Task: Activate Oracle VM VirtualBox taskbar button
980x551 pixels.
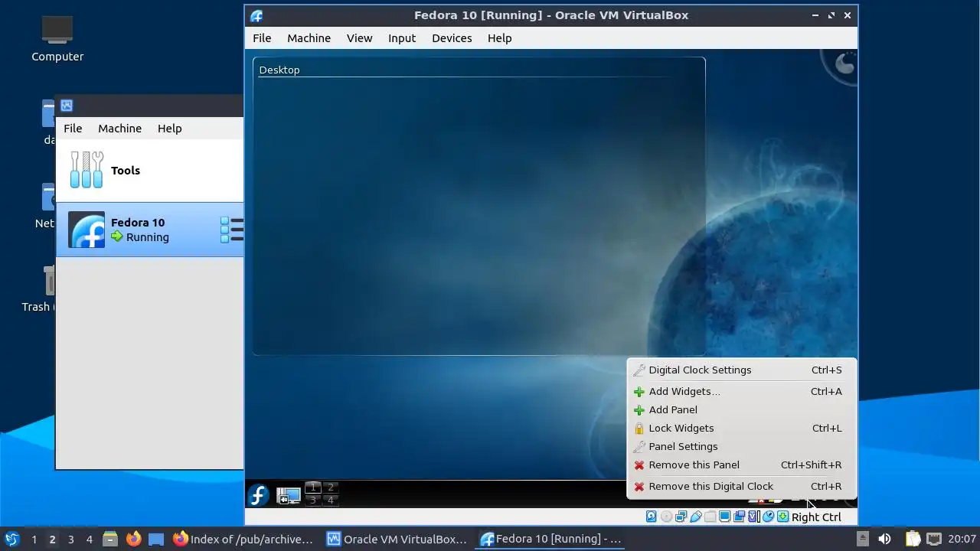Action: [397, 539]
